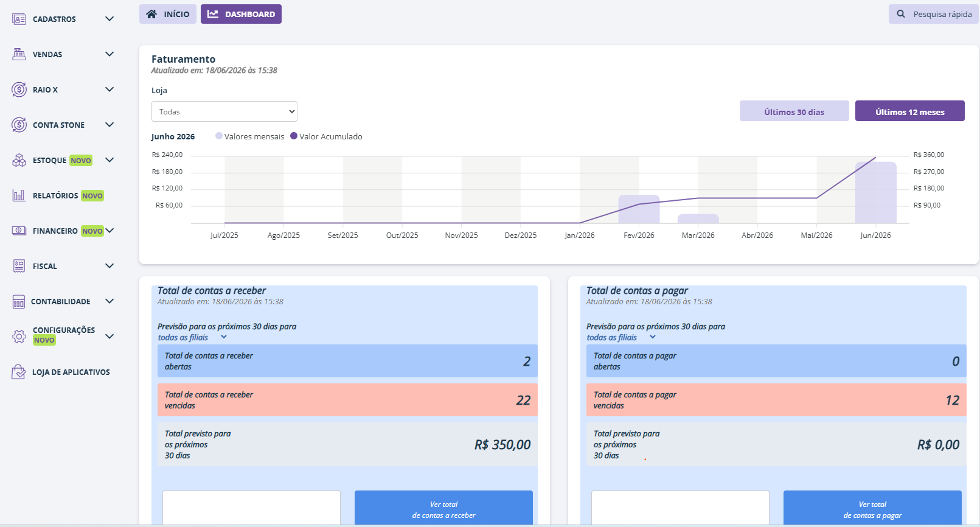Viewport: 980px width, 527px height.
Task: Select Últimos 12 meses period
Action: pos(910,111)
